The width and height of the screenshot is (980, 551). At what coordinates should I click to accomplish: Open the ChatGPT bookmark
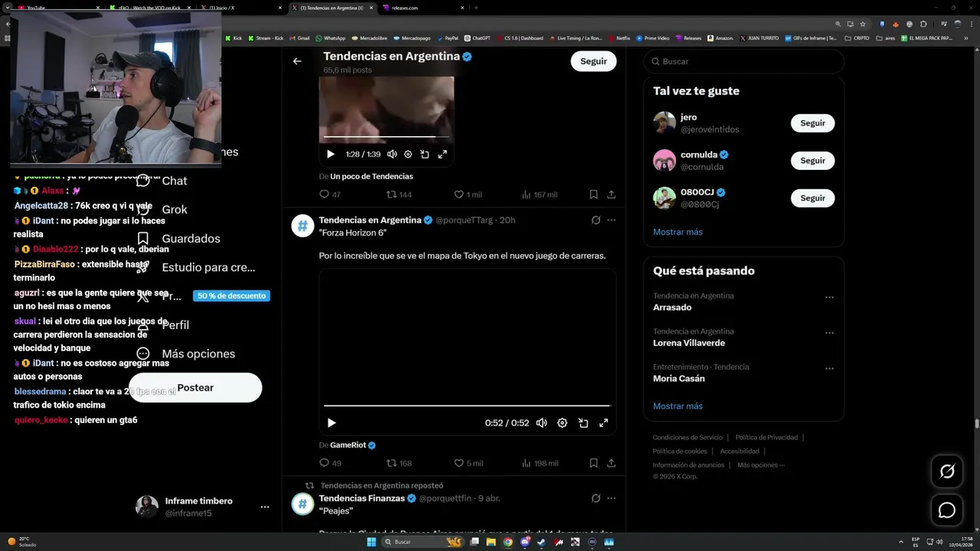(478, 37)
